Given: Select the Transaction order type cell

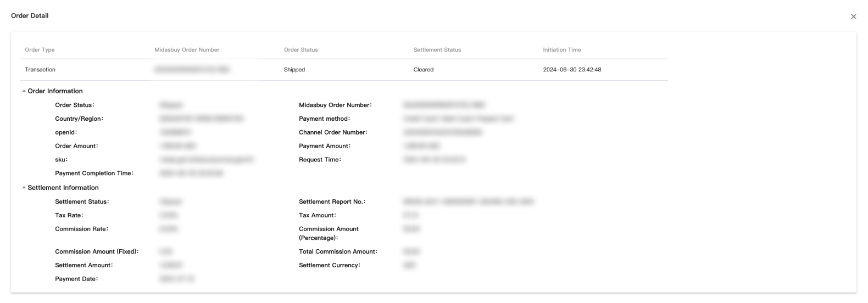Looking at the screenshot, I should click(x=40, y=70).
